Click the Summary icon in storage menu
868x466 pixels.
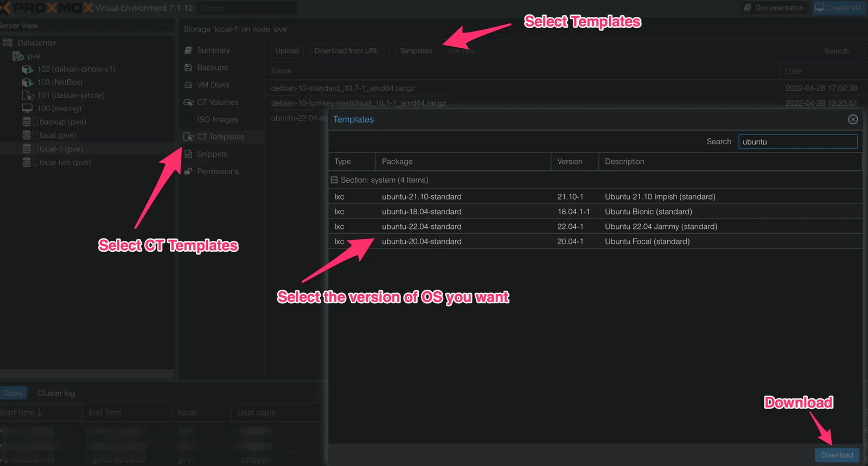188,50
